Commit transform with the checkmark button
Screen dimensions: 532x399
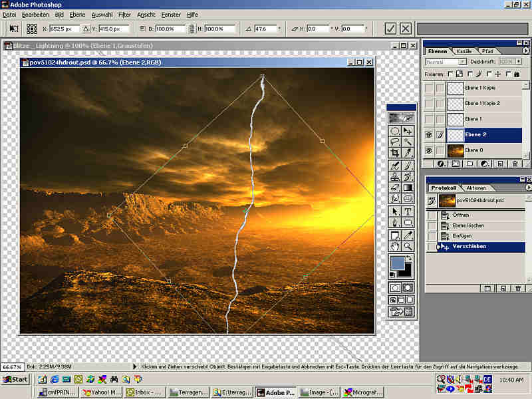[390, 29]
